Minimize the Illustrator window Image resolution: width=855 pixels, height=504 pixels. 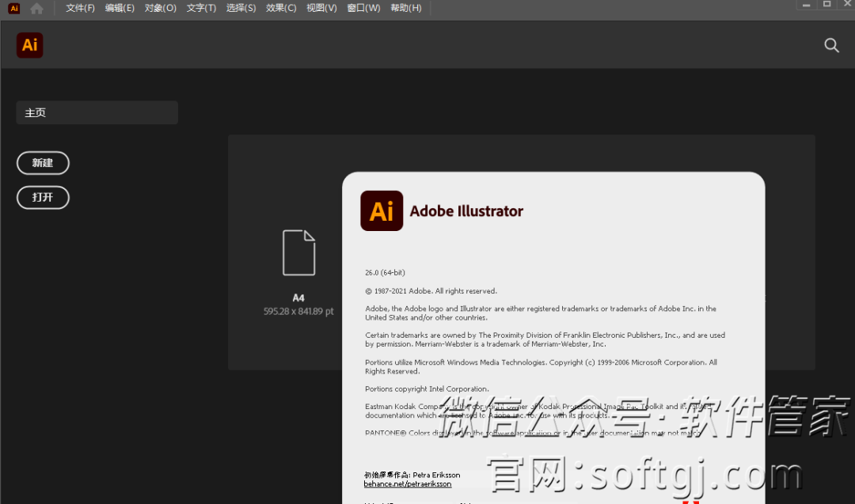click(x=807, y=5)
